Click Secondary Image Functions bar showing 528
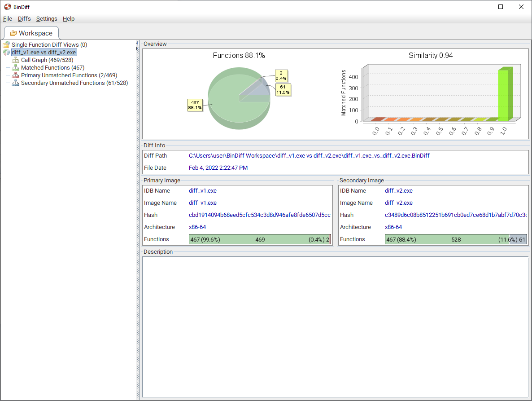This screenshot has height=401, width=532. pyautogui.click(x=456, y=239)
